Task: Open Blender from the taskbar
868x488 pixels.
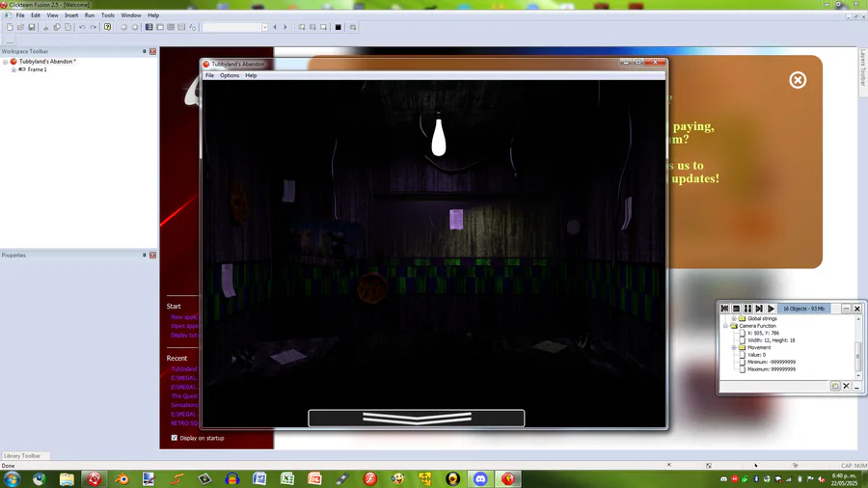Action: click(122, 478)
